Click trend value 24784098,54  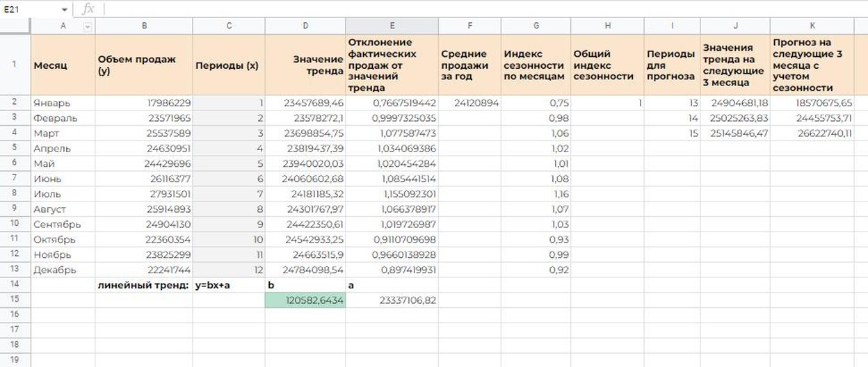tap(305, 270)
